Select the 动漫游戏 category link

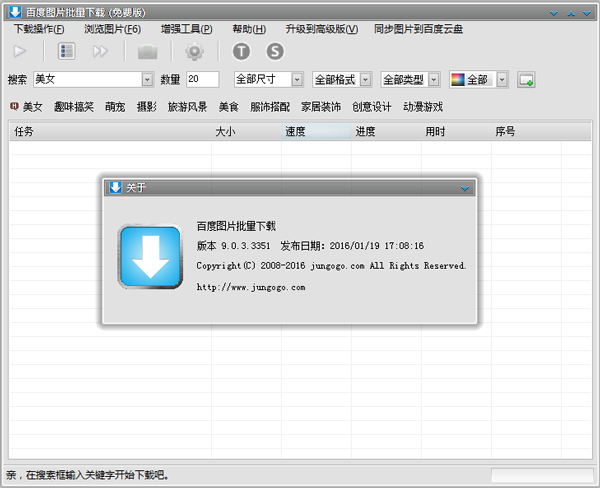click(423, 107)
